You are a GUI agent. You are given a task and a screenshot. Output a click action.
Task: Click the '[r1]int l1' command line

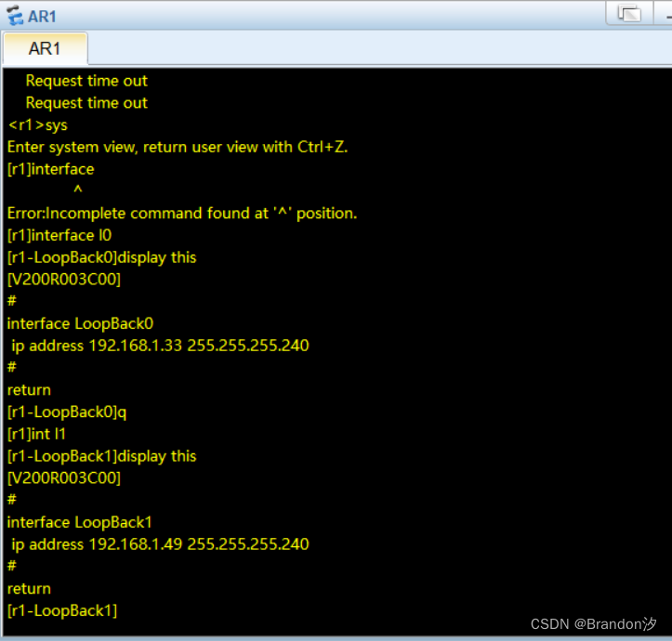pos(36,434)
